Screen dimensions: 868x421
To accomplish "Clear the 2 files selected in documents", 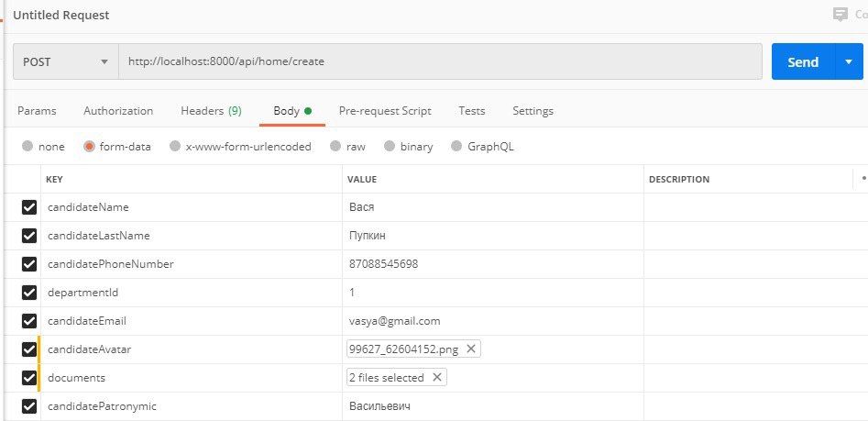I will click(x=437, y=377).
